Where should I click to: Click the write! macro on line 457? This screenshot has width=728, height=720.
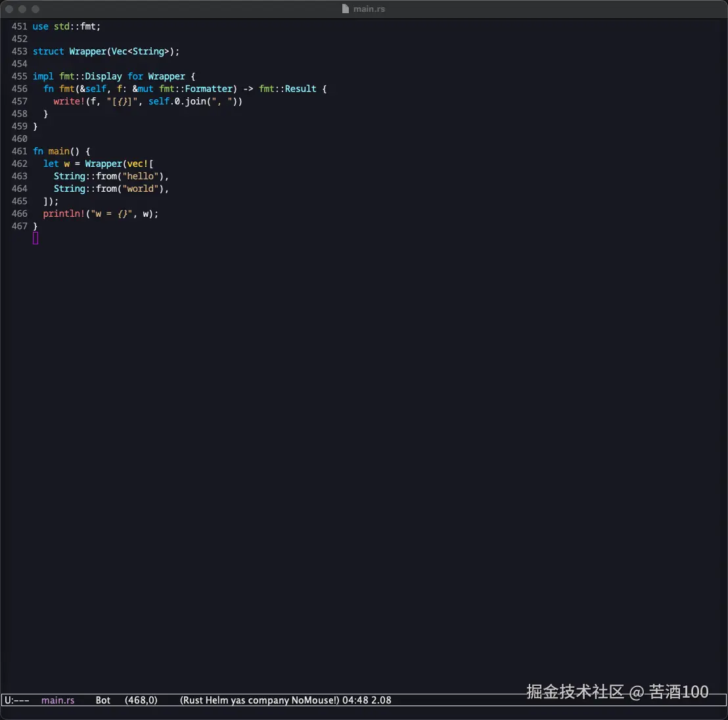(69, 101)
